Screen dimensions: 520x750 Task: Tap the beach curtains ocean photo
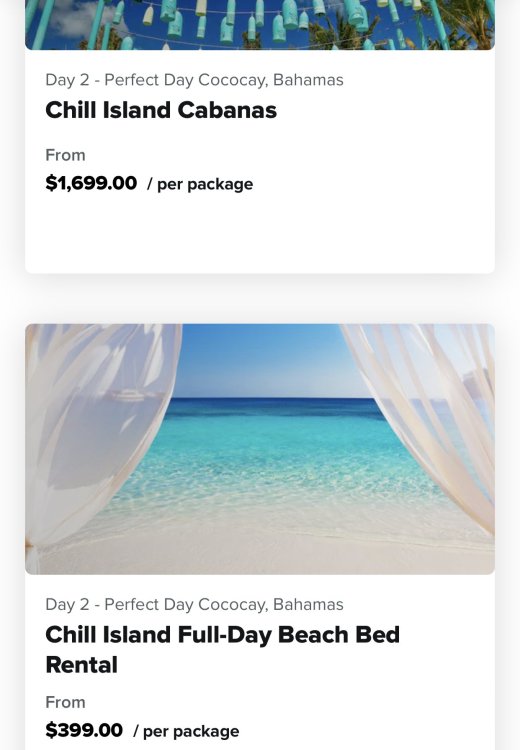pyautogui.click(x=260, y=449)
